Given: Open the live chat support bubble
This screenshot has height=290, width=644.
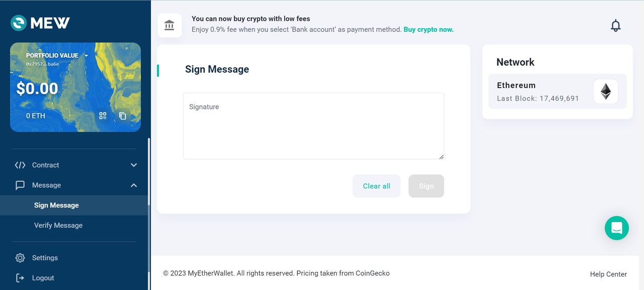Looking at the screenshot, I should tap(616, 228).
